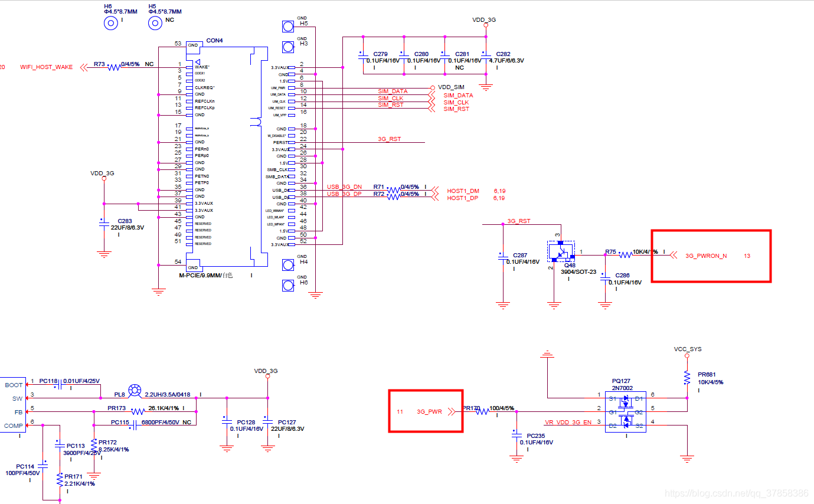This screenshot has width=814, height=504.
Task: Select the C287 capacitor symbol
Action: point(503,258)
